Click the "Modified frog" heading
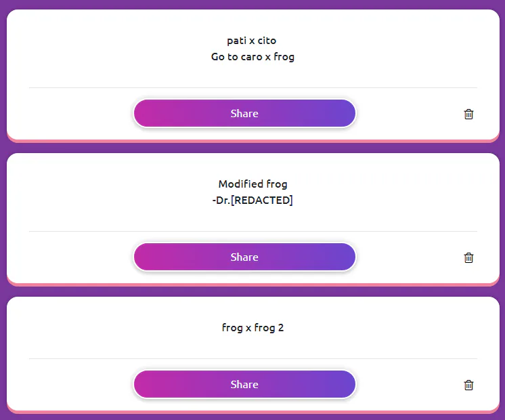This screenshot has width=505, height=420. pos(252,184)
